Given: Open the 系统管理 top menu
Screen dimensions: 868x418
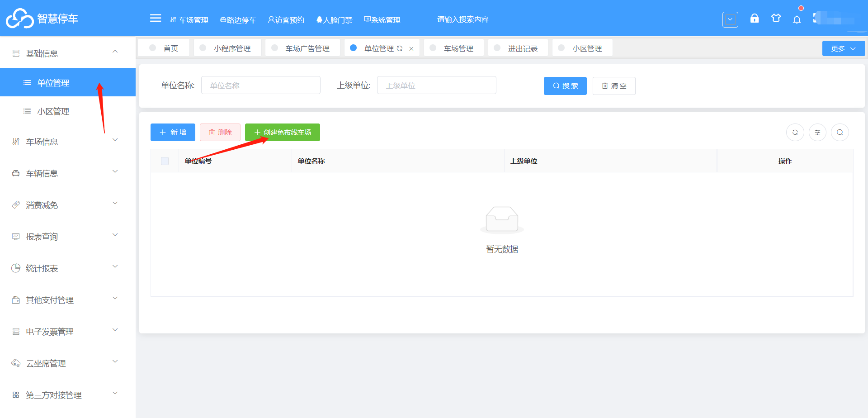Looking at the screenshot, I should coord(382,20).
